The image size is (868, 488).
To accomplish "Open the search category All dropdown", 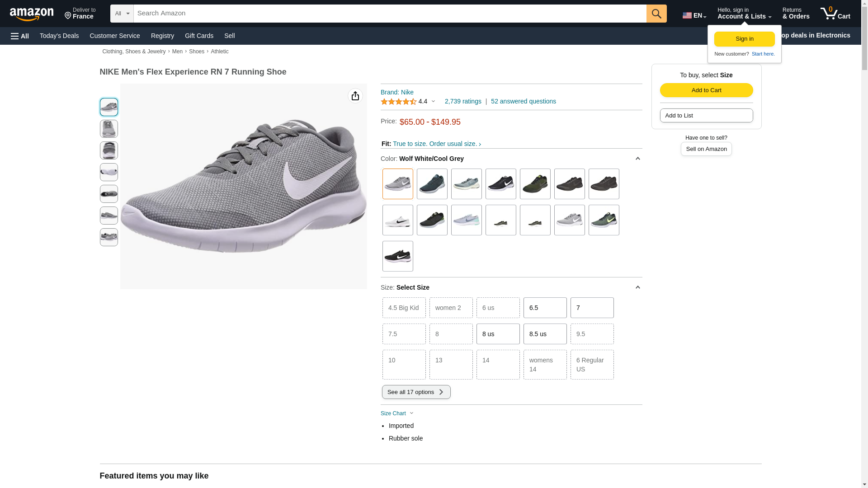I will [x=122, y=14].
